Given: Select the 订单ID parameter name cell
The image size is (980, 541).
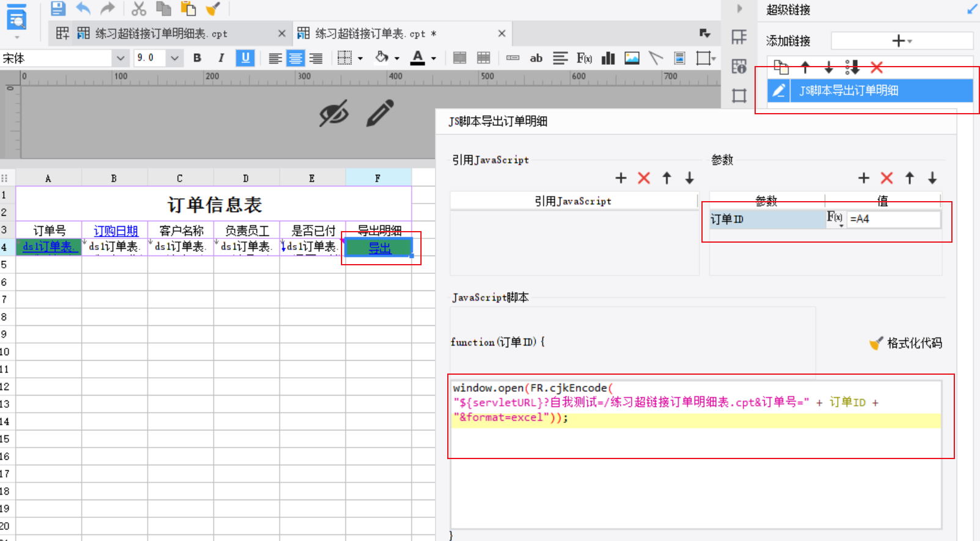Looking at the screenshot, I should pyautogui.click(x=767, y=219).
